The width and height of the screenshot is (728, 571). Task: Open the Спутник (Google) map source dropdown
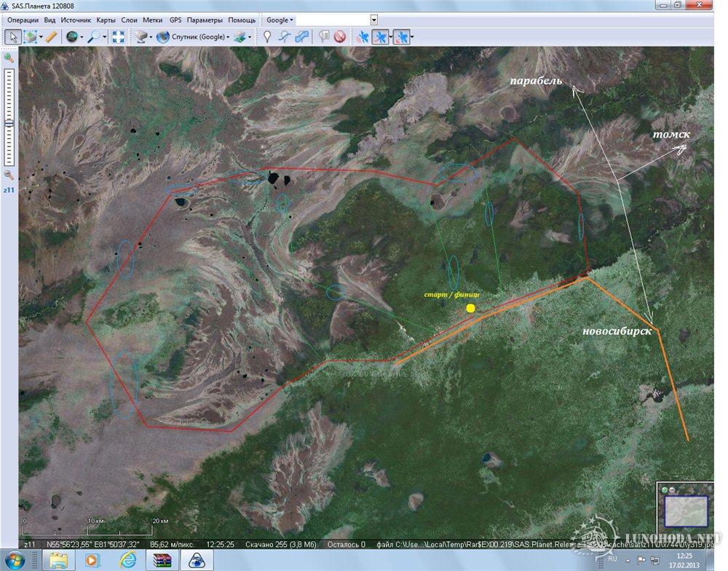tap(193, 36)
